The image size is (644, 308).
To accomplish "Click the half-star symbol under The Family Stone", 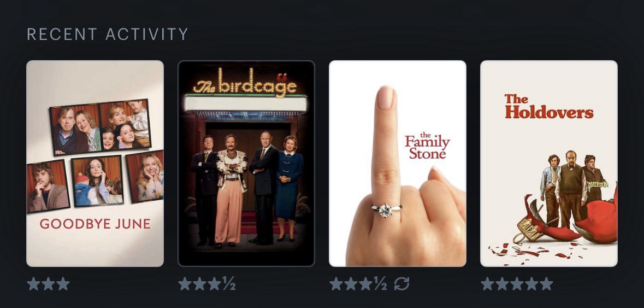I will [x=380, y=284].
